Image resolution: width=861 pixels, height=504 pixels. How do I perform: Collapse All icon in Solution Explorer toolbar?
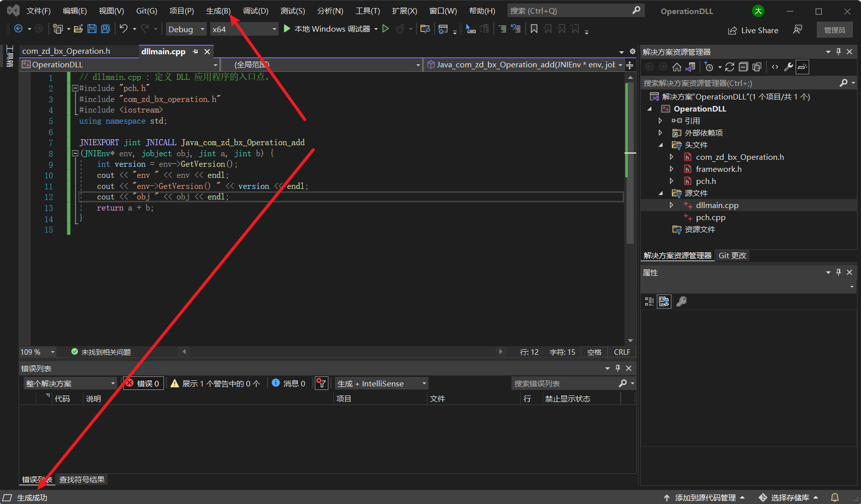point(743,67)
